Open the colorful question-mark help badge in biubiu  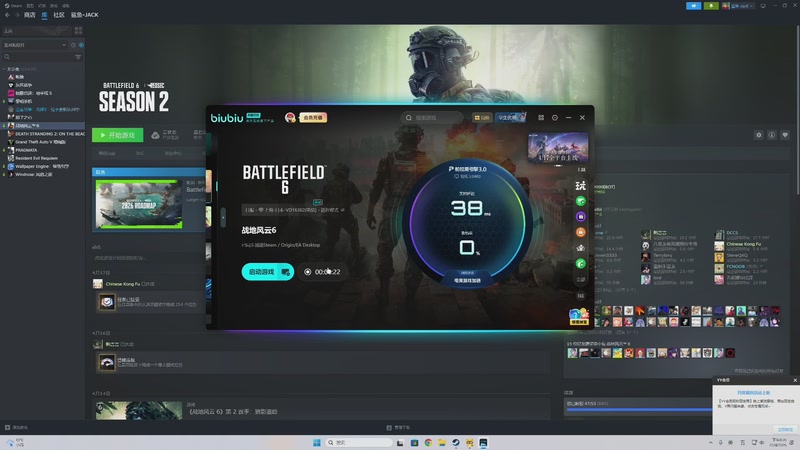coord(579,317)
